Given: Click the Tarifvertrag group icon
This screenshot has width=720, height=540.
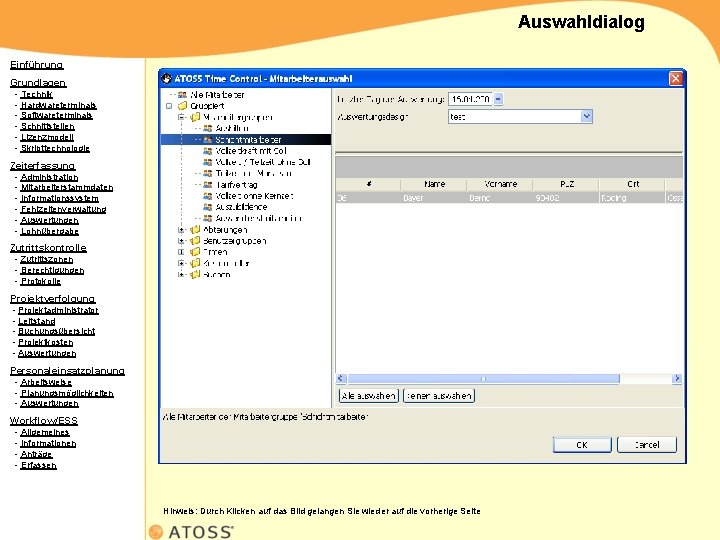Looking at the screenshot, I should tap(208, 185).
